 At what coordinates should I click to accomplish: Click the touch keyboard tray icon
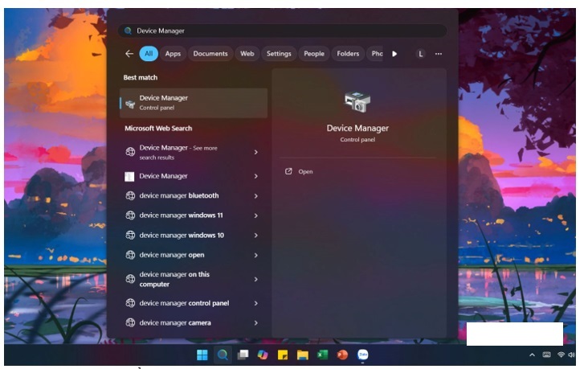547,355
